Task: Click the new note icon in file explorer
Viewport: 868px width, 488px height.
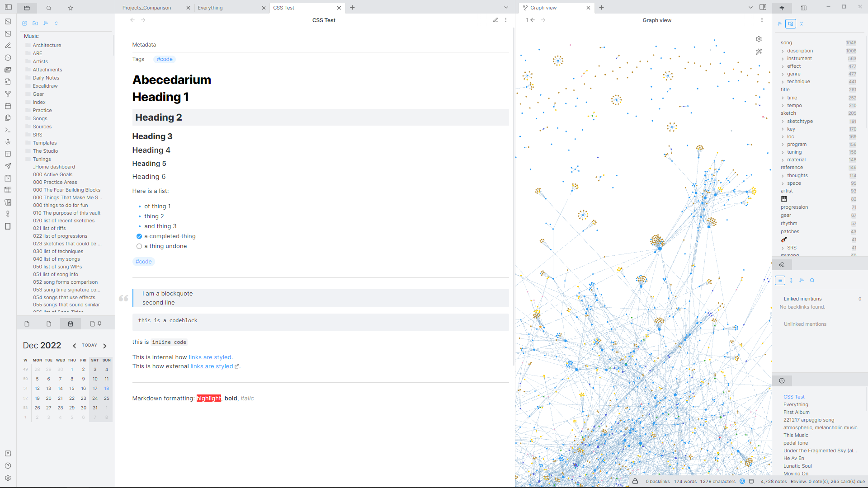Action: tap(24, 23)
